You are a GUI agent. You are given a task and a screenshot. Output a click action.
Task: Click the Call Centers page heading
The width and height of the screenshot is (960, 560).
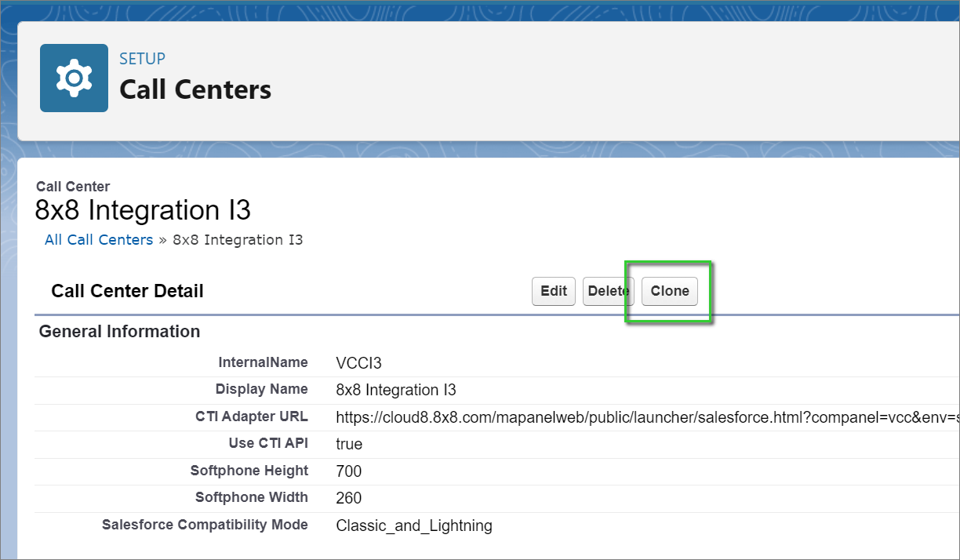click(195, 89)
